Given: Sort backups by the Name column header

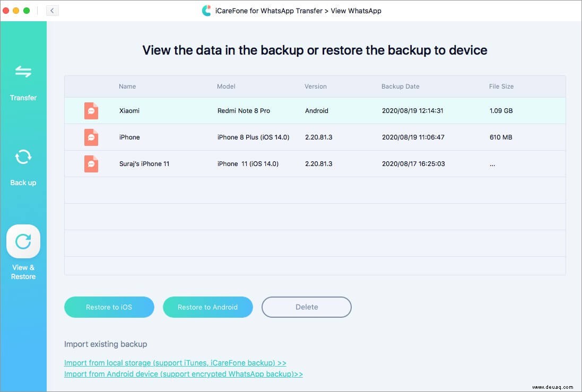Looking at the screenshot, I should tap(127, 86).
